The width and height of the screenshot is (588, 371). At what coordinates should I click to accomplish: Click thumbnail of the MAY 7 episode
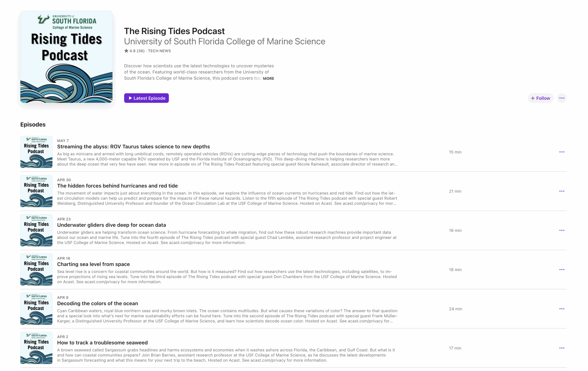(x=36, y=152)
